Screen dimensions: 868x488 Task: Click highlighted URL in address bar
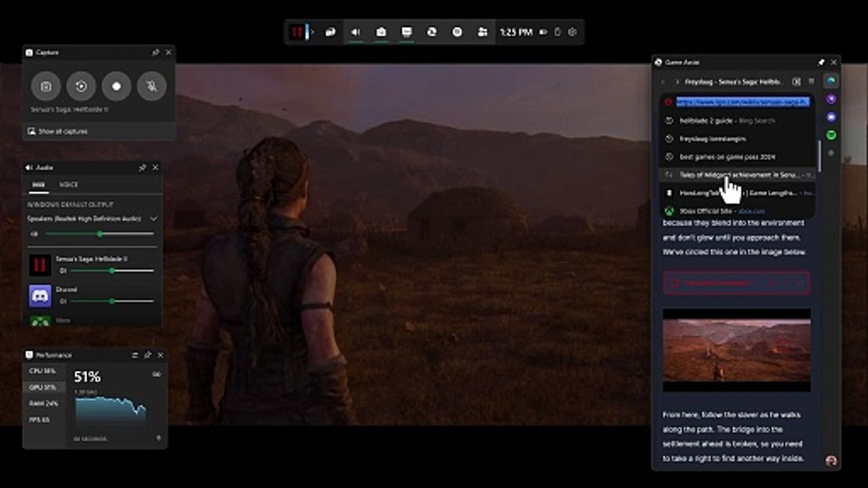(x=743, y=102)
